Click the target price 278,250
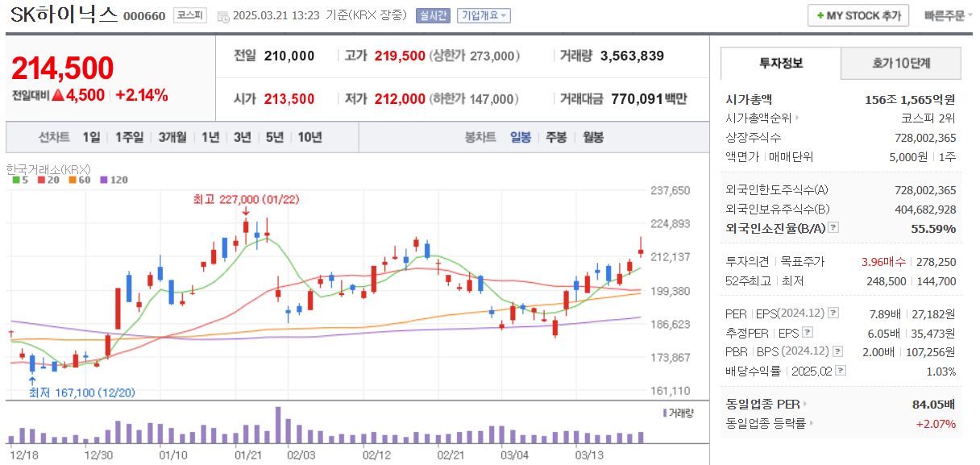The image size is (980, 465). click(936, 262)
